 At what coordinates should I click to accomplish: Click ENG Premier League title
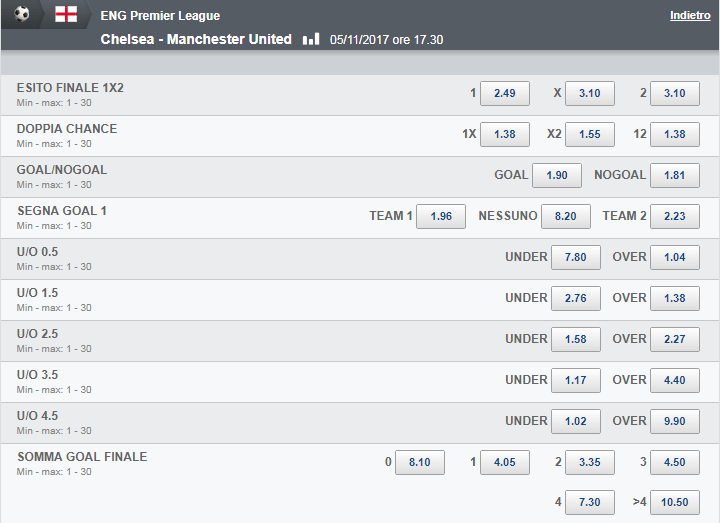click(160, 16)
